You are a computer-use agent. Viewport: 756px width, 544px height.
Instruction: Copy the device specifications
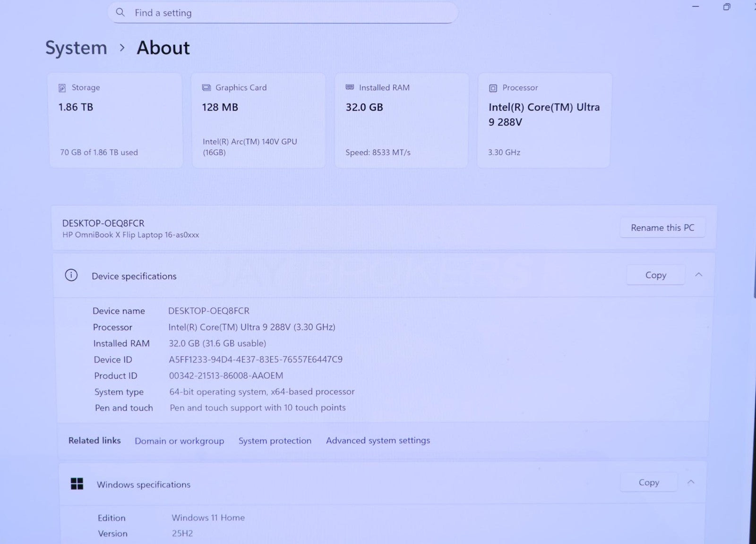coord(655,275)
